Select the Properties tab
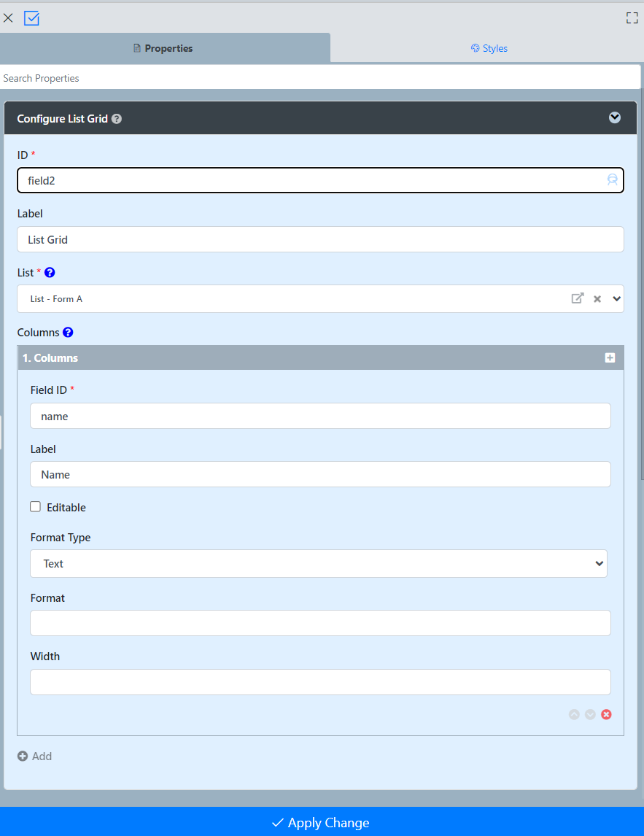 (x=163, y=48)
